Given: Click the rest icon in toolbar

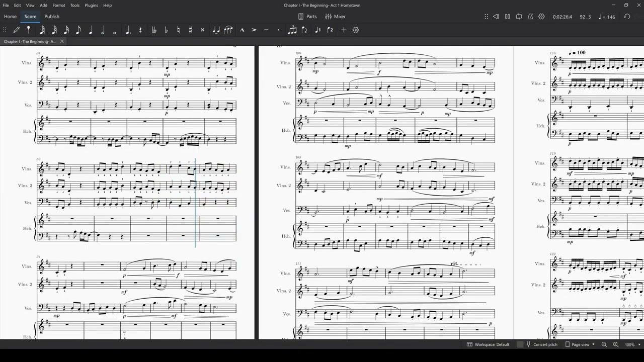Looking at the screenshot, I should click(x=140, y=30).
